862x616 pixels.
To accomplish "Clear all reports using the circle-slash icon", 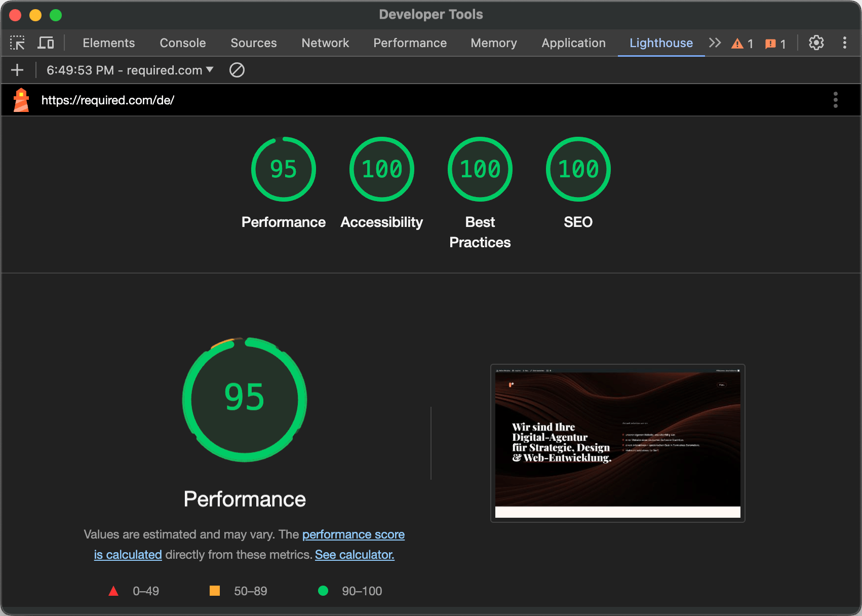I will pyautogui.click(x=237, y=70).
